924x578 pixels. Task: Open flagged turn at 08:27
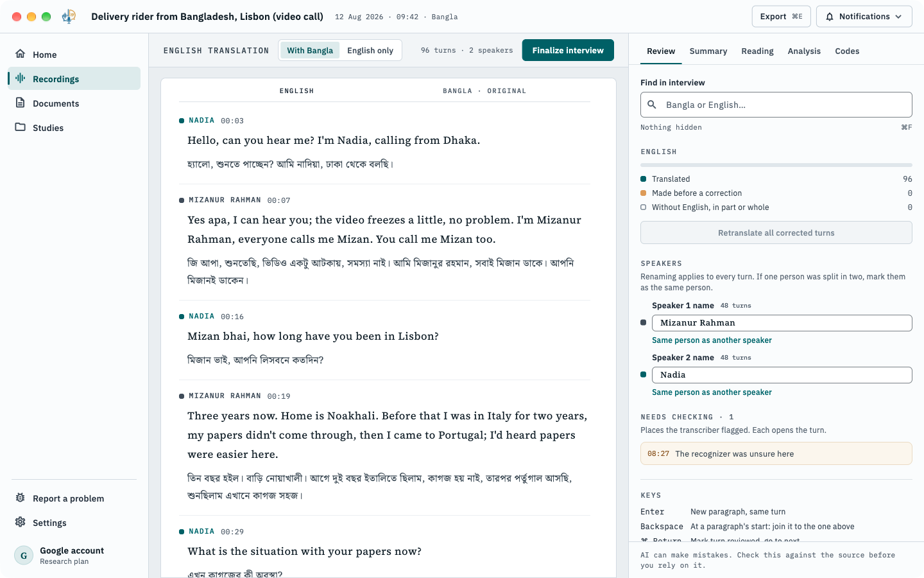click(x=776, y=453)
